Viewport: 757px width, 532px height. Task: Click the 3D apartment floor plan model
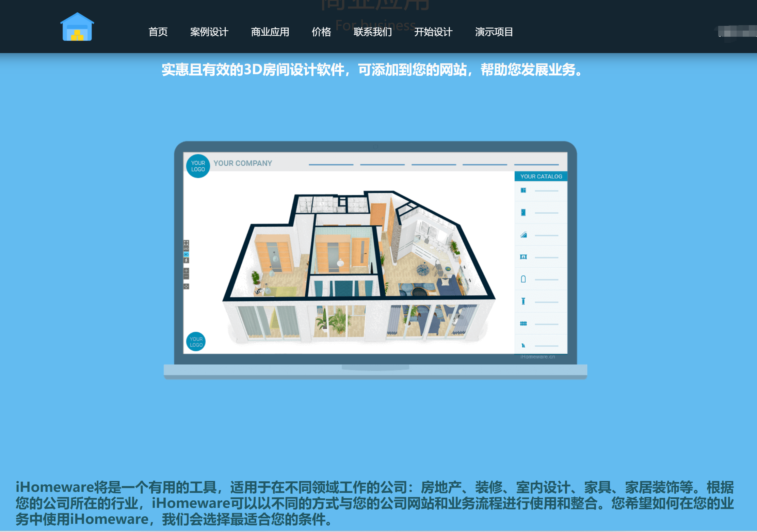[359, 267]
